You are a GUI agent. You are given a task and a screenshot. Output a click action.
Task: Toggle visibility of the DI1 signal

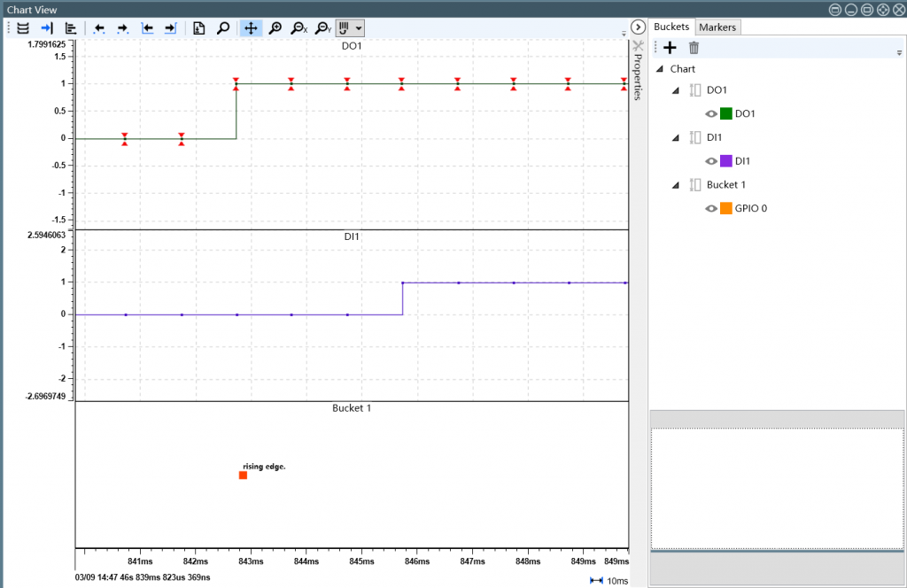pos(710,161)
